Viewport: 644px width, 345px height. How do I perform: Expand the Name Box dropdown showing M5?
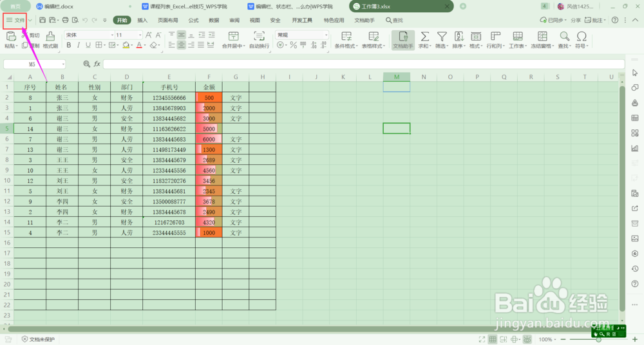63,64
